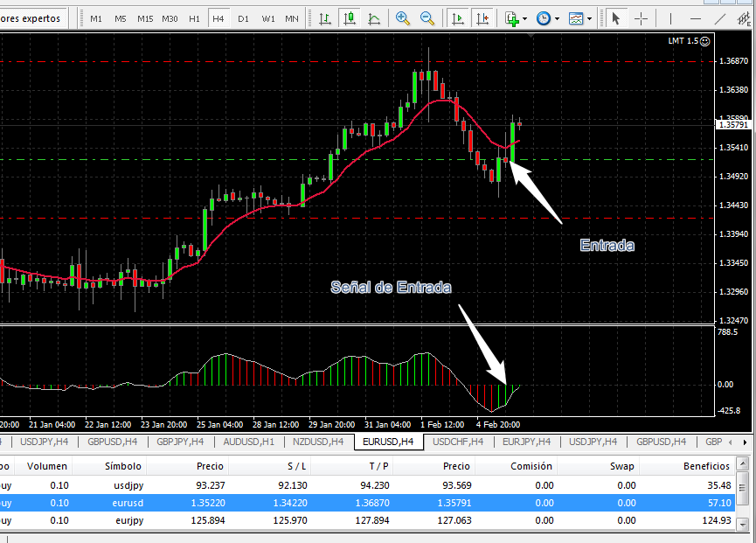Select the equidistant channel tool
This screenshot has width=756, height=543.
pos(745,19)
